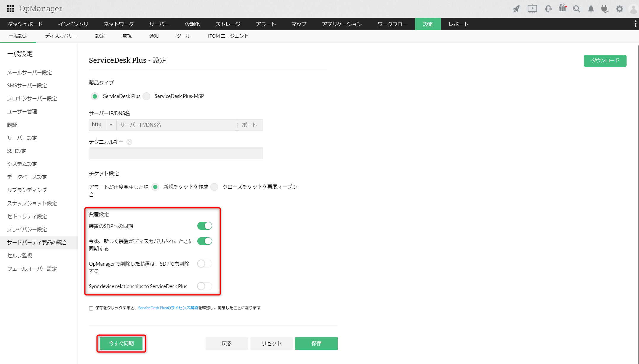Image resolution: width=639 pixels, height=364 pixels.
Task: Open the rocket quick-start icon
Action: (x=516, y=9)
